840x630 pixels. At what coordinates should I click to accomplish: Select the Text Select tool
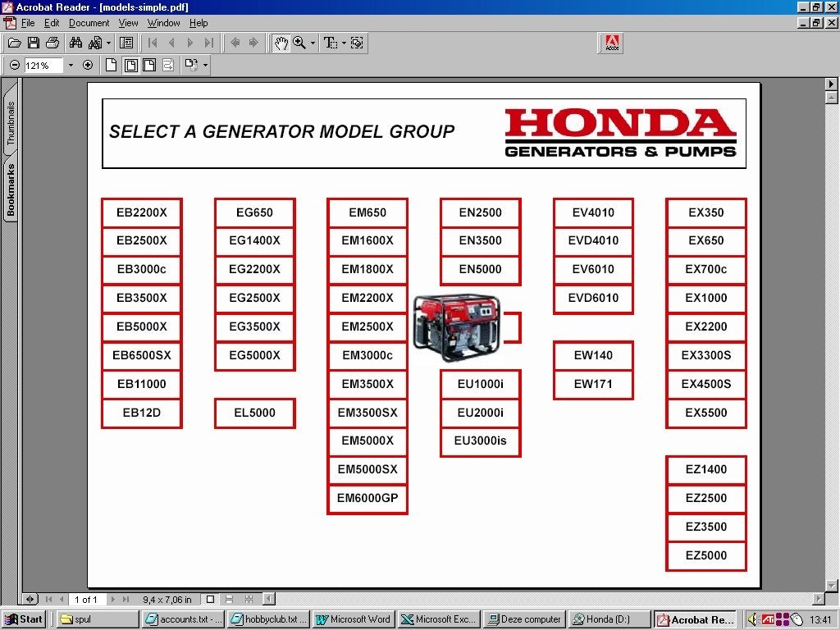click(x=330, y=43)
